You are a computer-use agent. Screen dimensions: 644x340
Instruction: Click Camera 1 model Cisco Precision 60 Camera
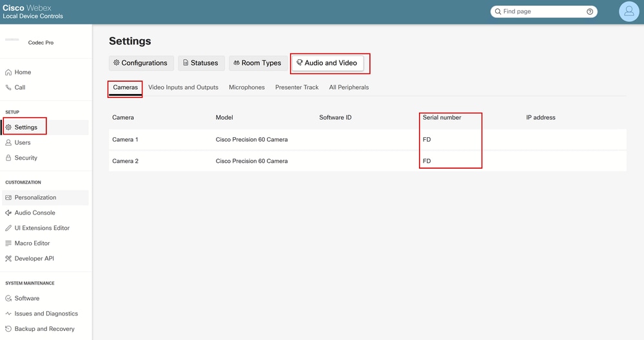252,140
